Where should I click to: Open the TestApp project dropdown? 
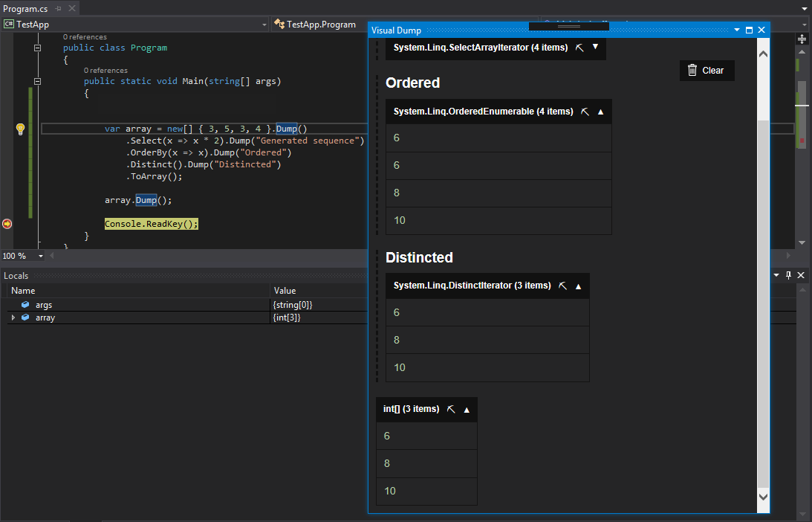(x=264, y=25)
